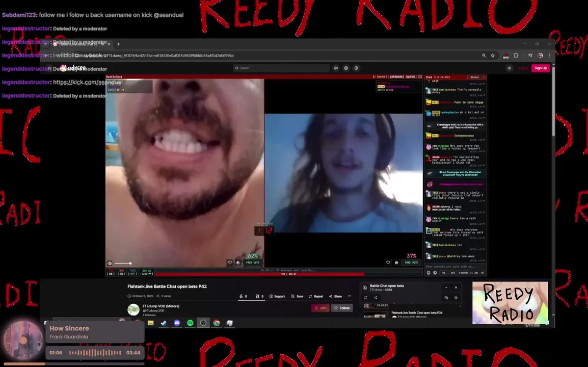The width and height of the screenshot is (588, 367).
Task: Toggle TTS button in chat footer
Action: click(x=443, y=273)
